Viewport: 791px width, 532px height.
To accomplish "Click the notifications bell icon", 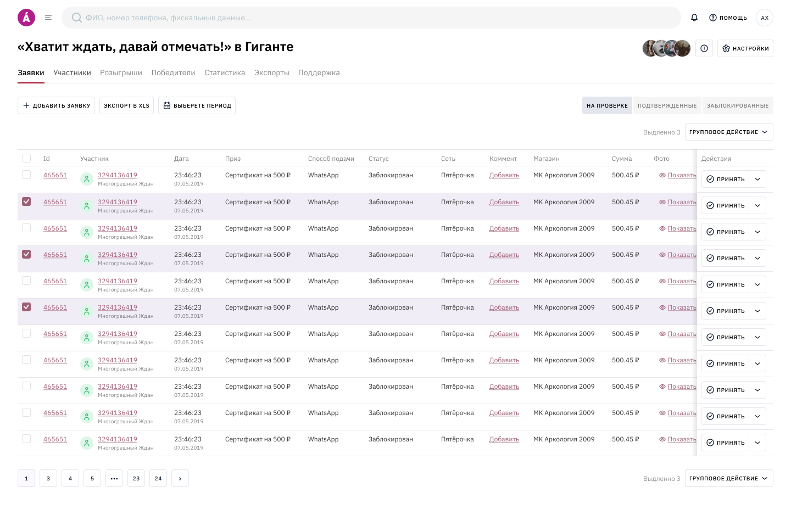I will 694,18.
